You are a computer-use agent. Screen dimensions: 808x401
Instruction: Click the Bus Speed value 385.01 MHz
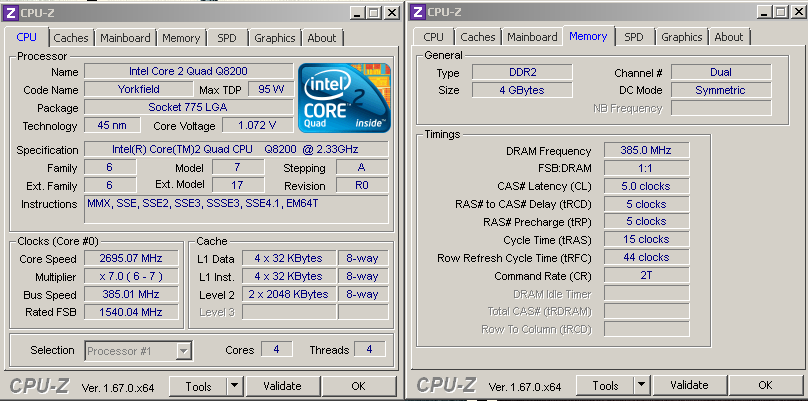pos(131,294)
